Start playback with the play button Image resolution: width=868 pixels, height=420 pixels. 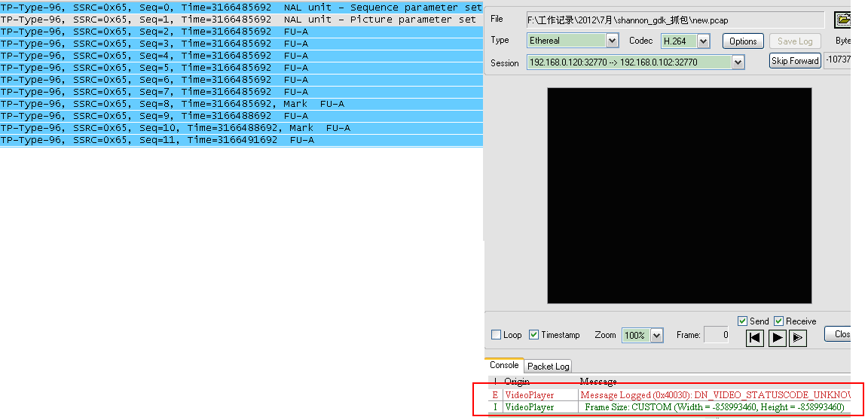coord(778,338)
